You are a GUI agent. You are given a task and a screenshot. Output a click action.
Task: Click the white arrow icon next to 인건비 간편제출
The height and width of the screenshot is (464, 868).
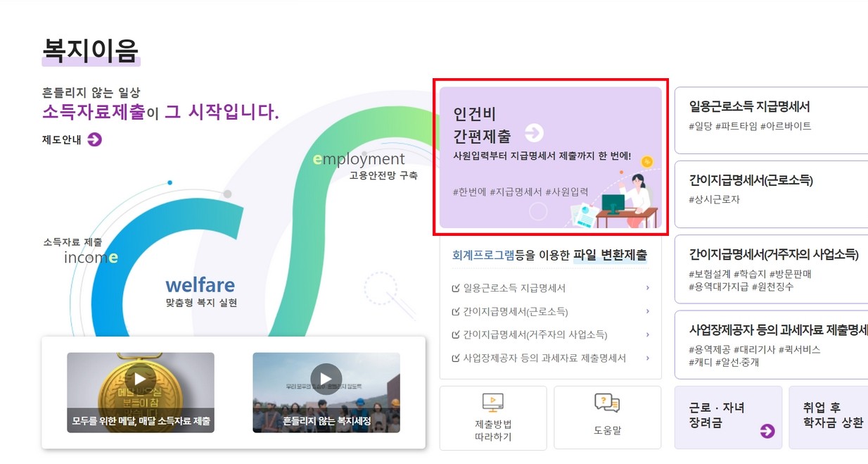click(x=535, y=133)
